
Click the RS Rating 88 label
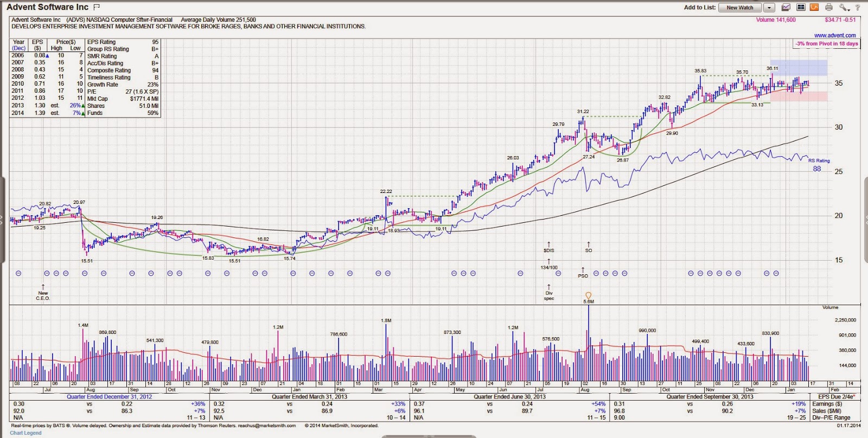click(x=818, y=165)
